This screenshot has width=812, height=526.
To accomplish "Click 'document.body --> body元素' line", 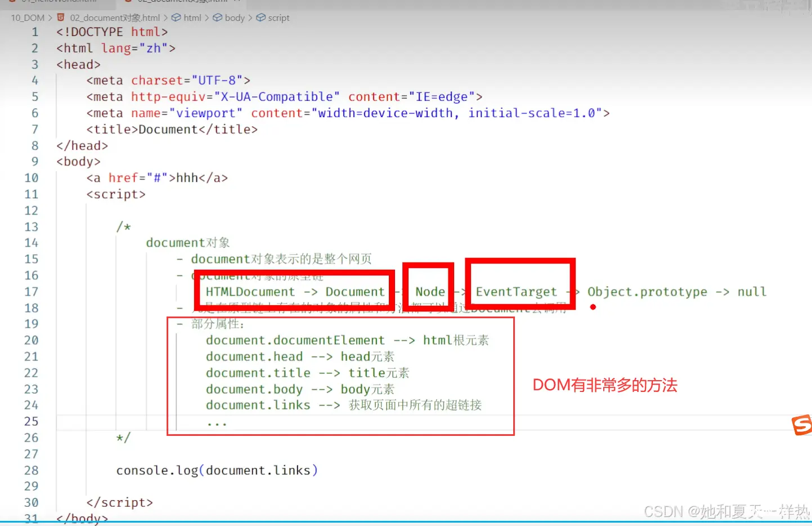I will click(300, 389).
